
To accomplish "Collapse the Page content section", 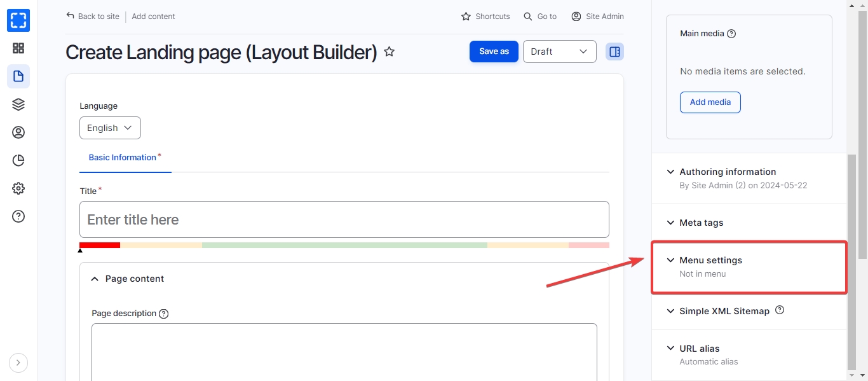I will coord(134,279).
